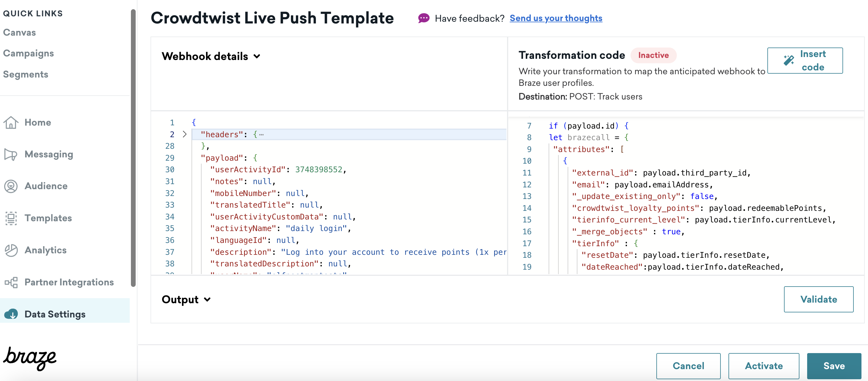Expand the folded headers block on line 2
Screen dimensions: 868x381
[x=185, y=134]
